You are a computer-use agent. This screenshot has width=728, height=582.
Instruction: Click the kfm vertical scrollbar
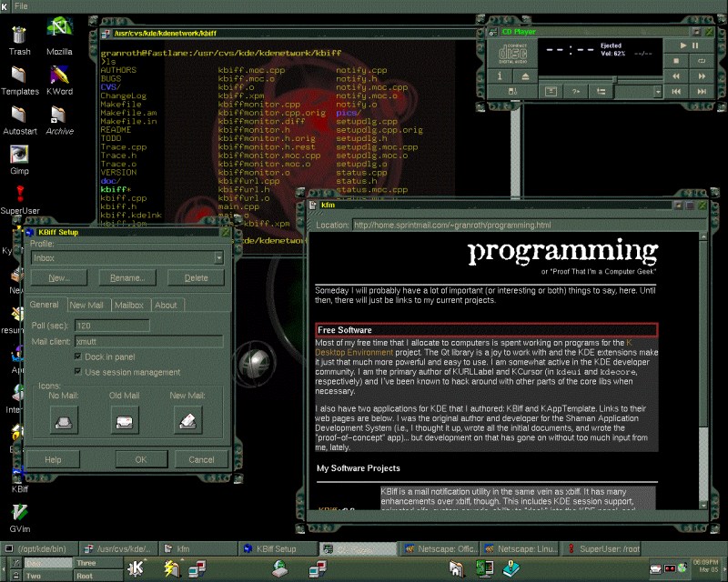(703, 370)
